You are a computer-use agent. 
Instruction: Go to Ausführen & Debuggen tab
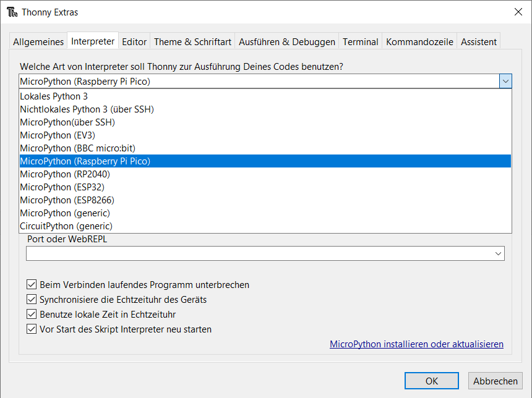pyautogui.click(x=286, y=41)
